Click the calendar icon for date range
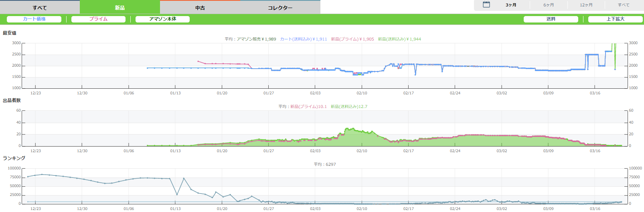 point(486,5)
